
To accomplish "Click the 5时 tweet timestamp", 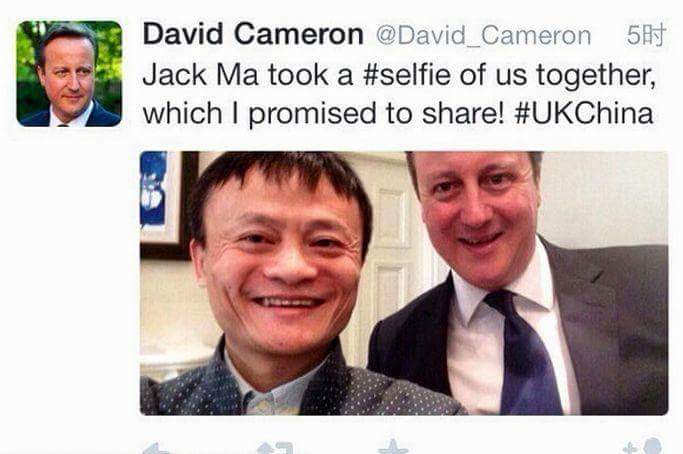I will click(646, 35).
